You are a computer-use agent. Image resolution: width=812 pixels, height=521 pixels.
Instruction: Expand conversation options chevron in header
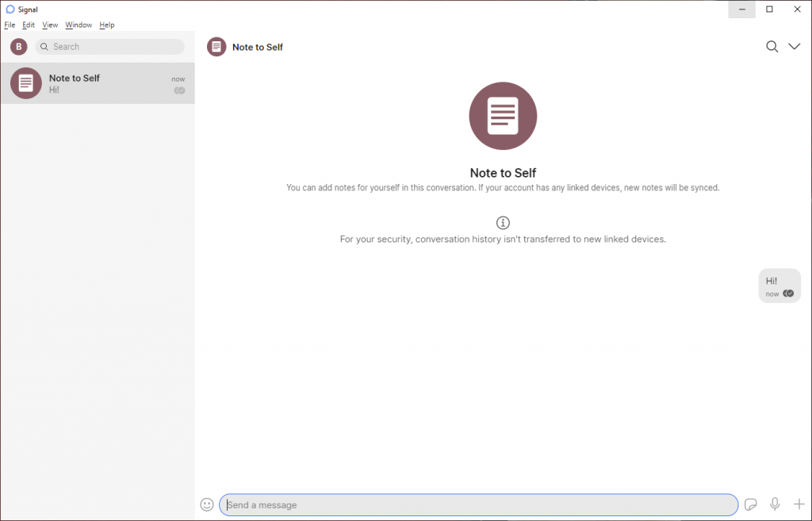[794, 47]
